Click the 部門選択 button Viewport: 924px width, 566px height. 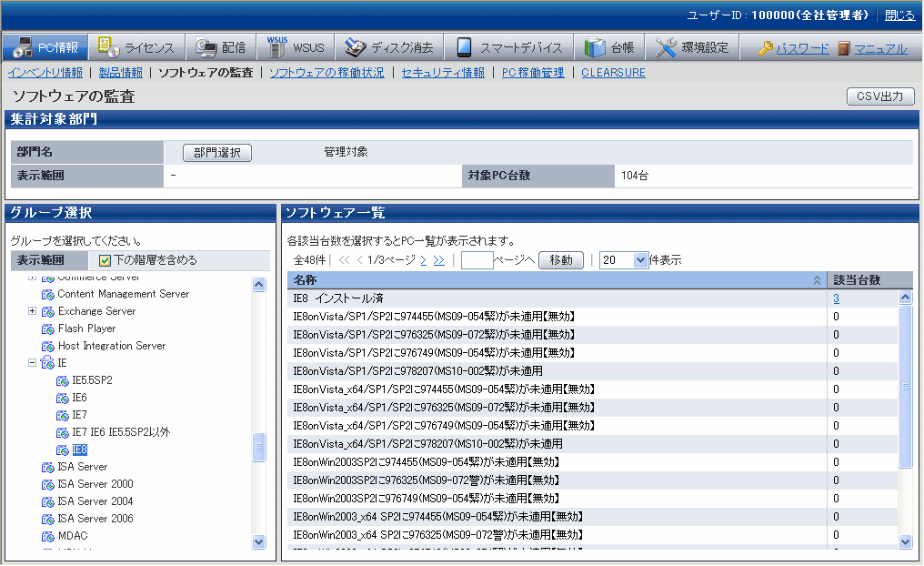click(x=217, y=153)
